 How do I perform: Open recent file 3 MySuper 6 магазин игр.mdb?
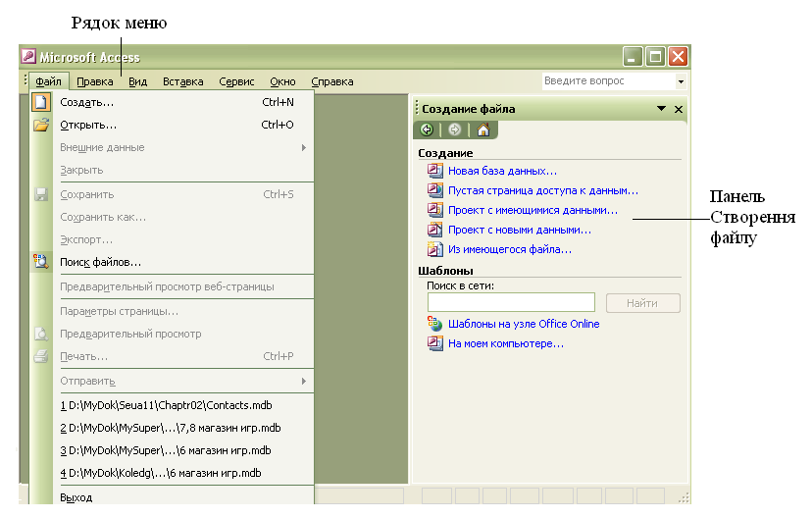(x=173, y=450)
